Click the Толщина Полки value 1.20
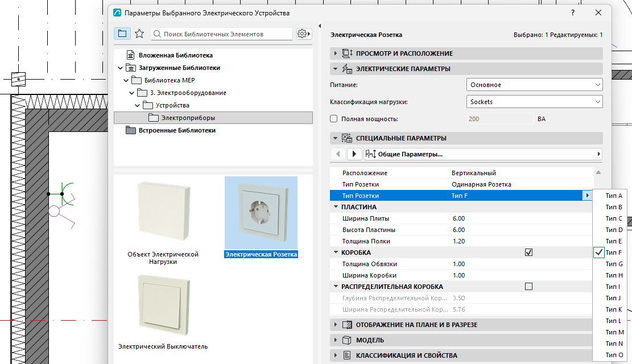This screenshot has width=632, height=364. coord(458,241)
